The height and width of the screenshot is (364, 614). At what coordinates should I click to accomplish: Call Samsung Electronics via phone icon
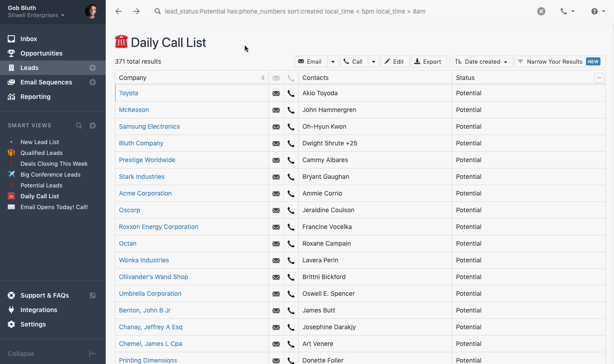click(291, 127)
